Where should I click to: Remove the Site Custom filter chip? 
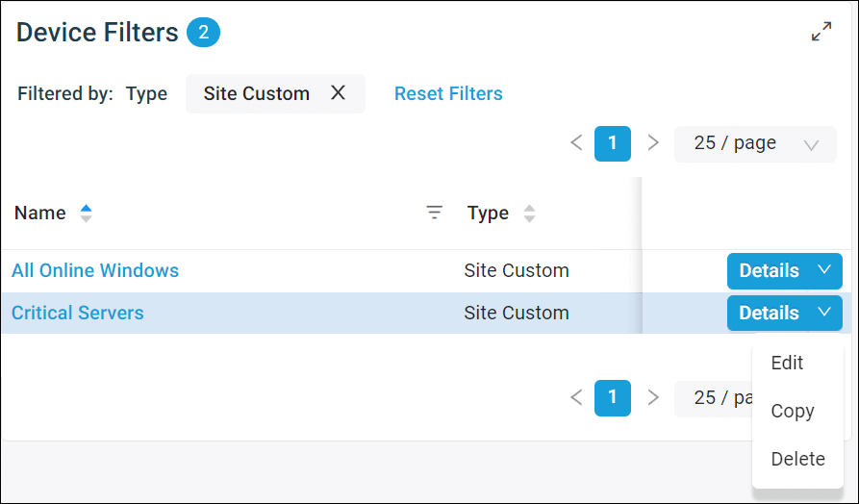tap(338, 93)
